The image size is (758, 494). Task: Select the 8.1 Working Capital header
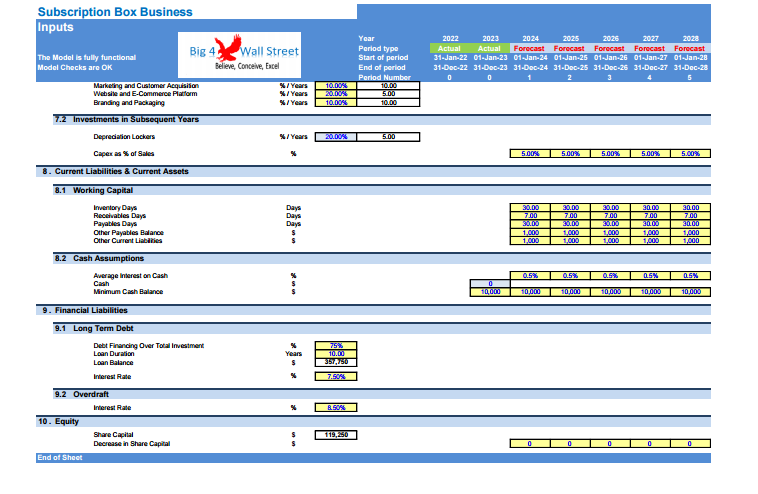(x=382, y=190)
